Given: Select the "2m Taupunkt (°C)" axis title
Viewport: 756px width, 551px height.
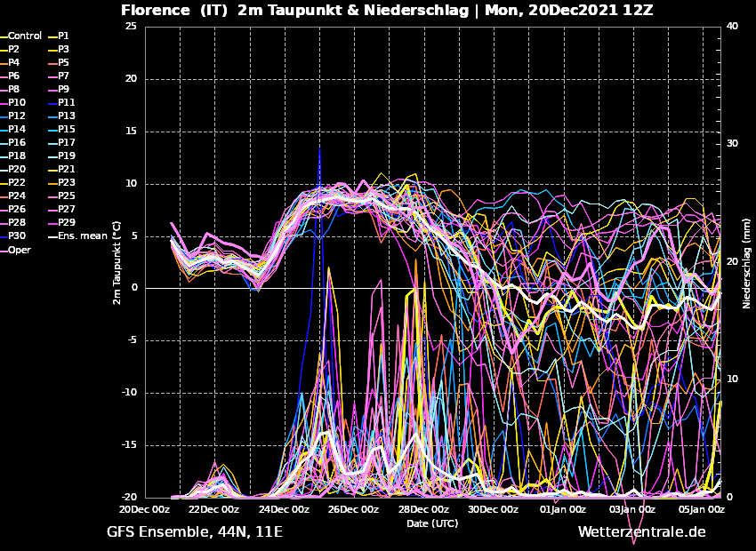Looking at the screenshot, I should point(117,262).
